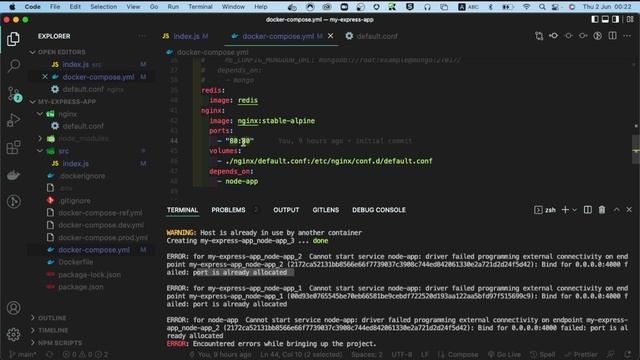Open Source Control view with badge
The height and width of the screenshot is (360, 640).
point(14,94)
